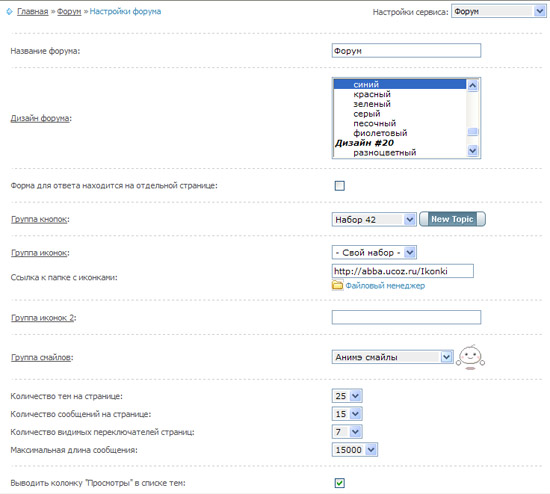The height and width of the screenshot is (494, 550).
Task: Click the anime smiley preview face
Action: [x=470, y=357]
